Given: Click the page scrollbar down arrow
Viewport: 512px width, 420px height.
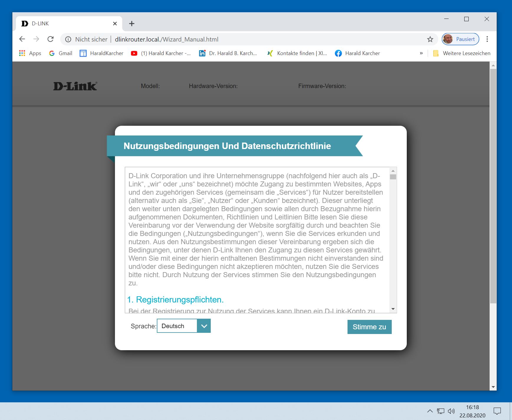Looking at the screenshot, I should click(493, 387).
